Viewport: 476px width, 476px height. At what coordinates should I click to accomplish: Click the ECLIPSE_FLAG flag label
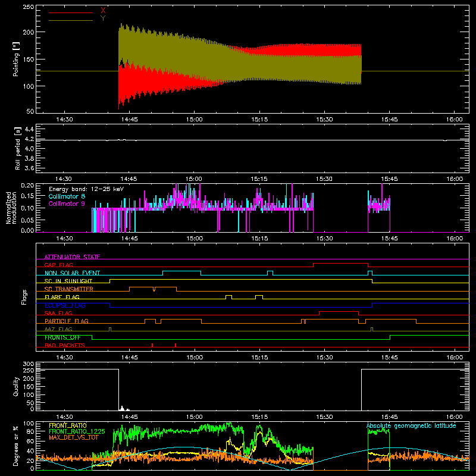click(65, 305)
